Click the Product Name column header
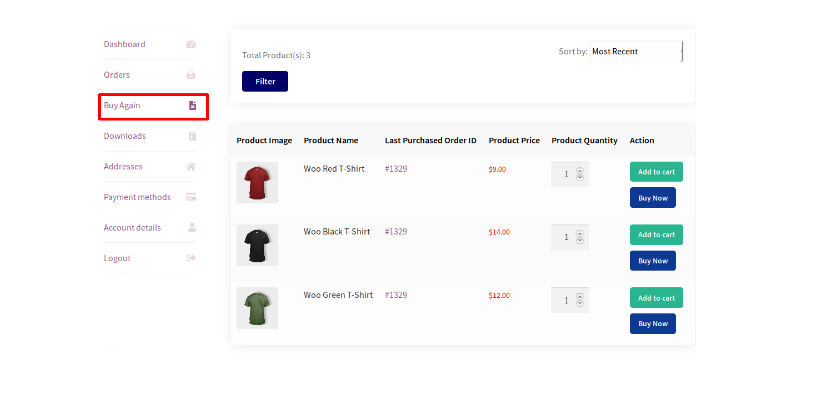 pyautogui.click(x=331, y=140)
